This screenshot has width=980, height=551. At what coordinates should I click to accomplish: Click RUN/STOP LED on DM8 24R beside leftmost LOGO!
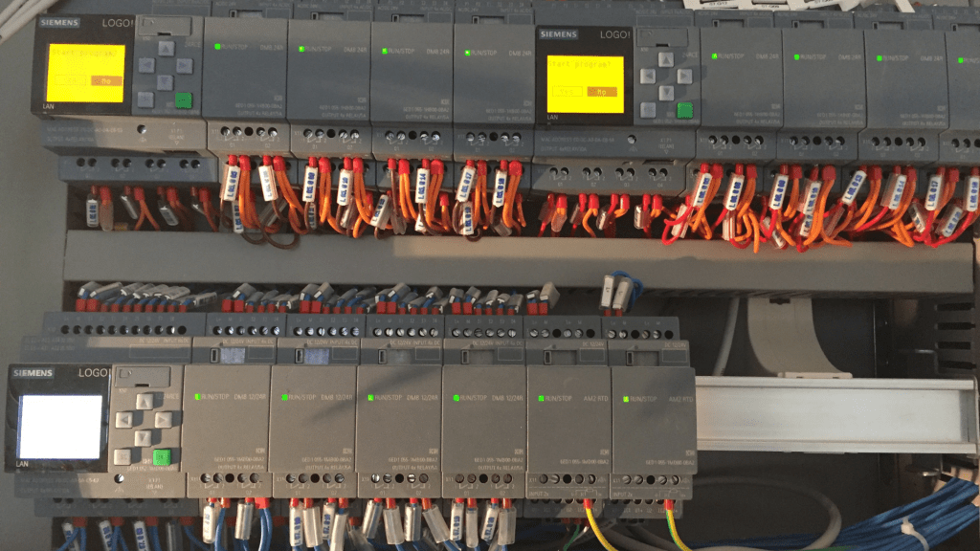click(x=218, y=46)
